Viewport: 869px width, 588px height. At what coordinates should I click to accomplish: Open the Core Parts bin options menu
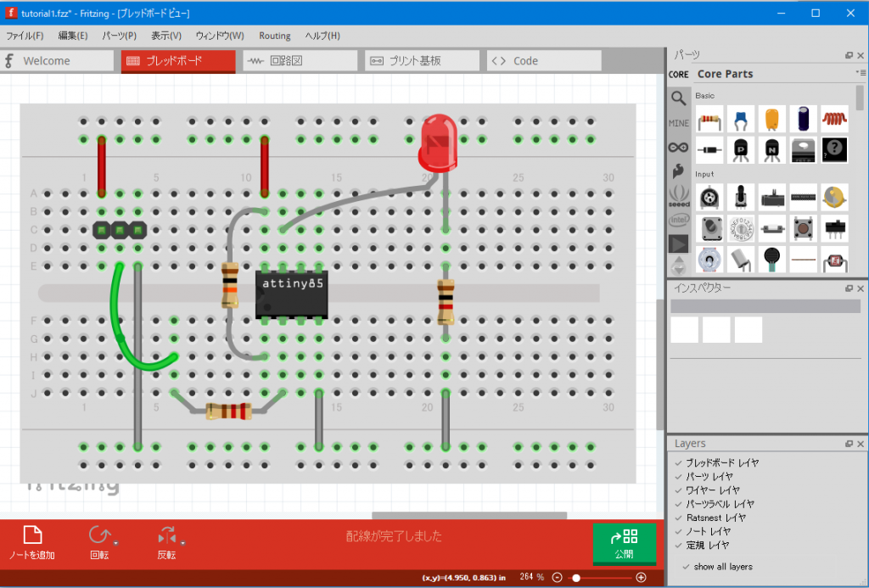click(861, 73)
